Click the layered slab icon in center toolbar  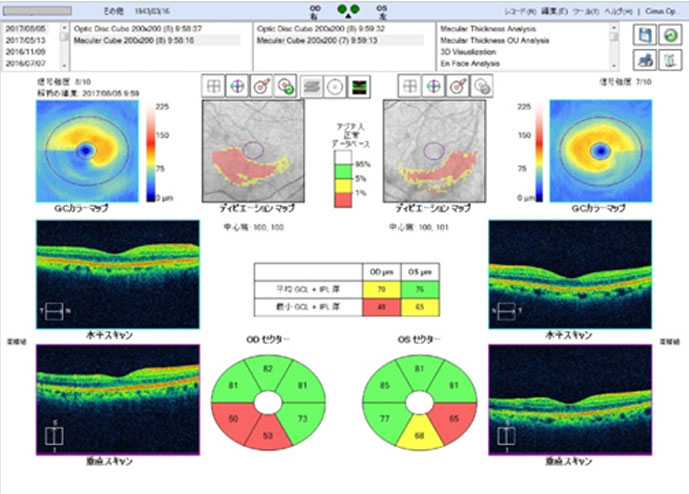pos(312,87)
